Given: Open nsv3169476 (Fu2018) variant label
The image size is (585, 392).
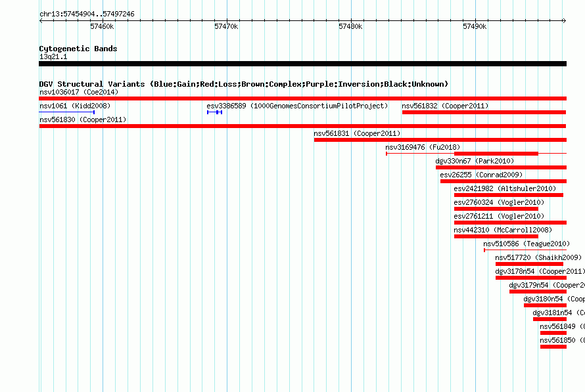Looking at the screenshot, I should click(423, 147).
